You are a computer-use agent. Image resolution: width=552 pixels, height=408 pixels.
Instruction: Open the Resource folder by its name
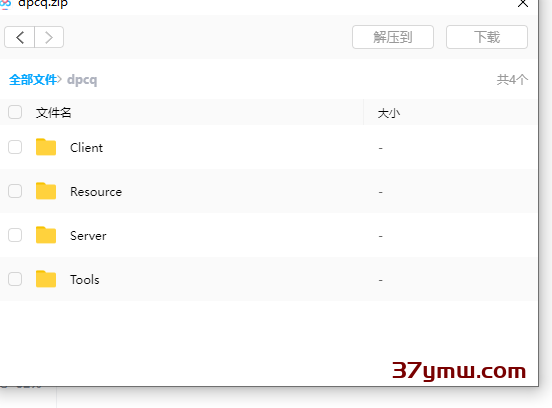[x=96, y=192]
